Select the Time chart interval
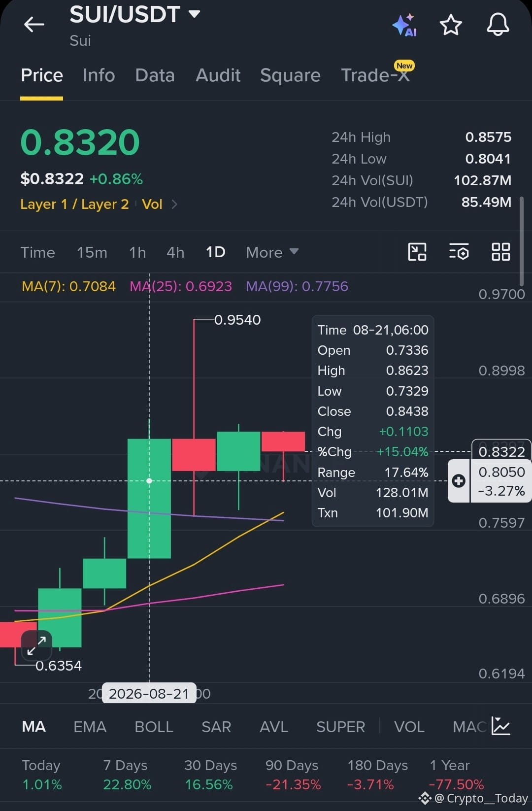This screenshot has width=532, height=811. 37,252
